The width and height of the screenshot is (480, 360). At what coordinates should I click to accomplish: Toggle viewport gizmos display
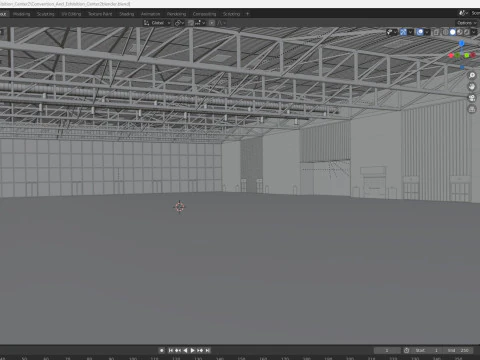[x=403, y=32]
